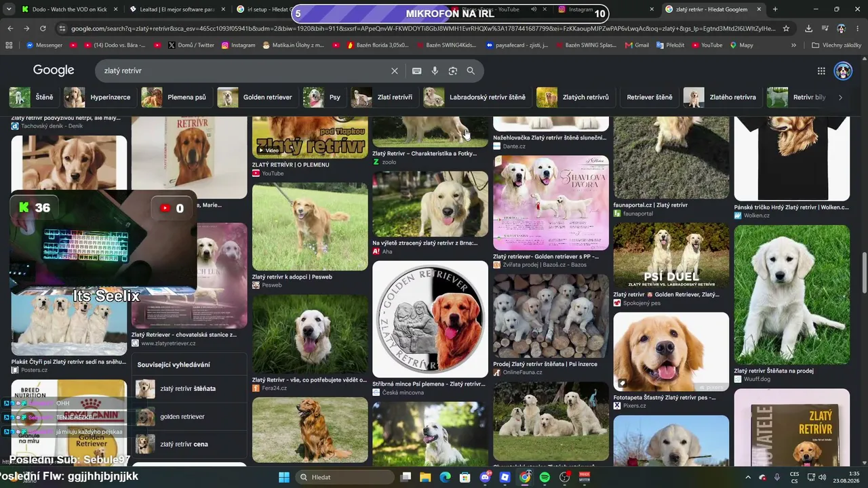Open 'Zlatý Retrívr – vše, co potřebujete vědět' result
This screenshot has width=868, height=488.
[x=309, y=380]
